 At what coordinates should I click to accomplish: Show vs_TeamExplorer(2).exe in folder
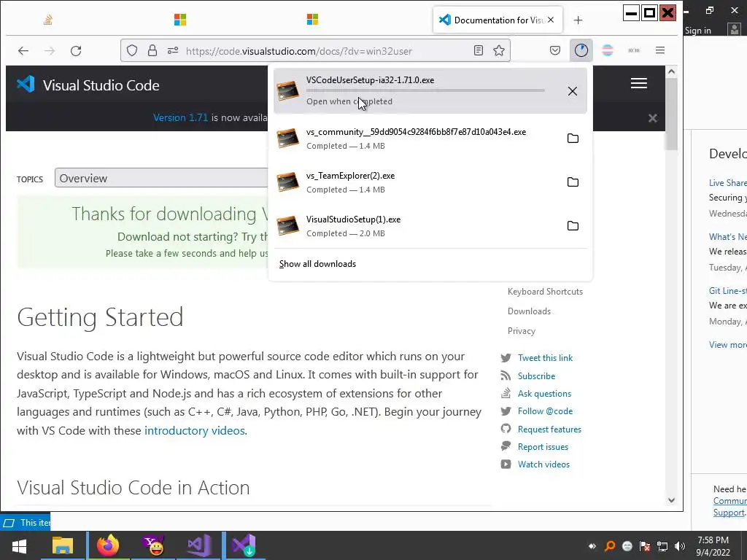pyautogui.click(x=573, y=182)
